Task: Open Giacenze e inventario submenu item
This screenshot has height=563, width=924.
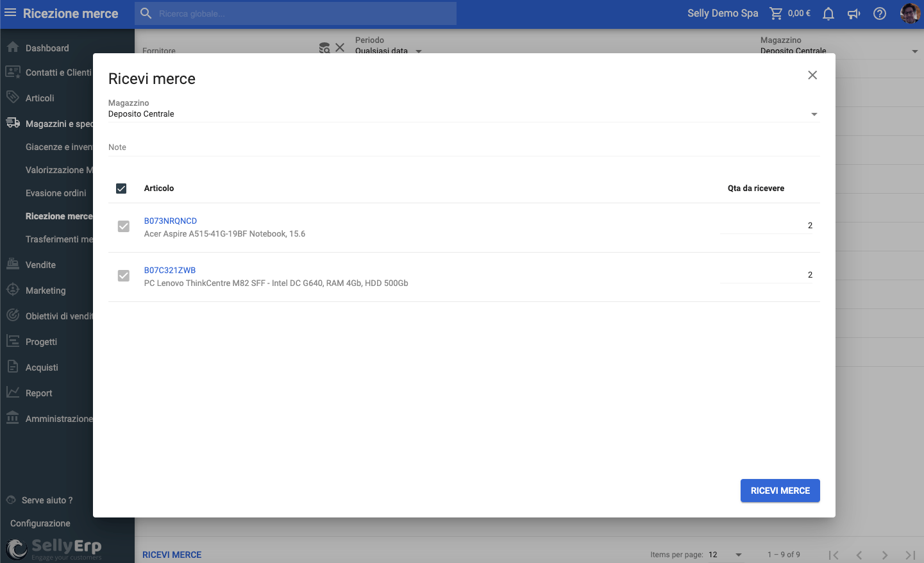Action: pos(59,147)
